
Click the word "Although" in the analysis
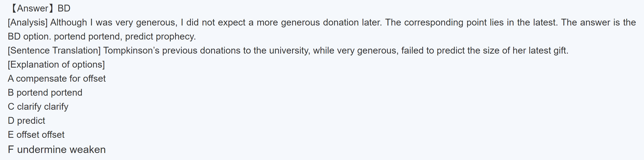(x=68, y=22)
